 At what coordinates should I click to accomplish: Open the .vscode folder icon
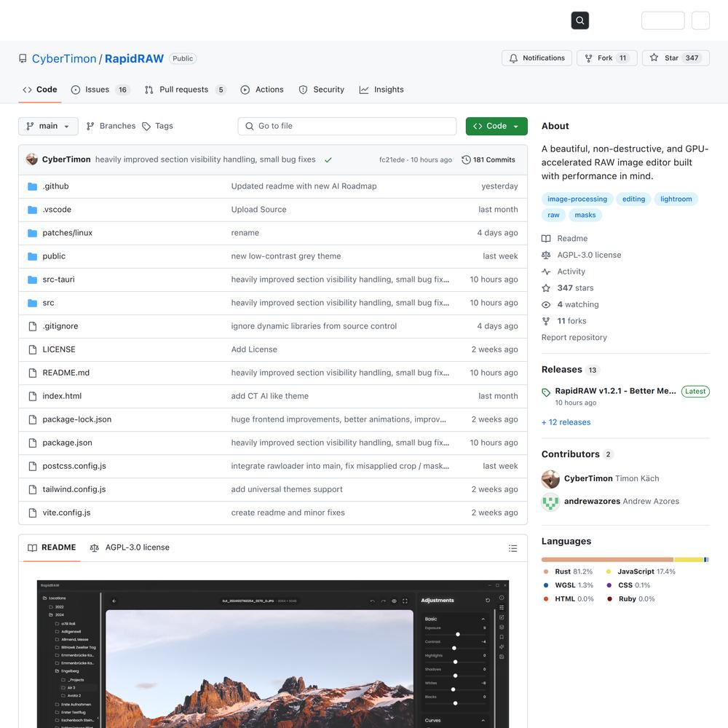pyautogui.click(x=33, y=210)
